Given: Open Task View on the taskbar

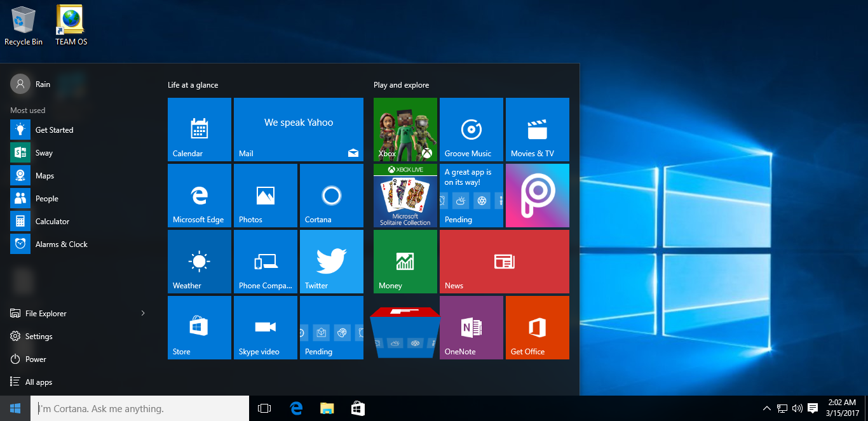Looking at the screenshot, I should coord(264,408).
